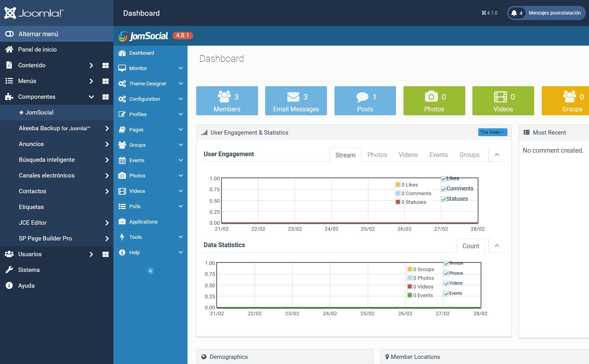Collapse the User Engagement panel chevron
Image resolution: width=589 pixels, height=364 pixels.
point(497,155)
